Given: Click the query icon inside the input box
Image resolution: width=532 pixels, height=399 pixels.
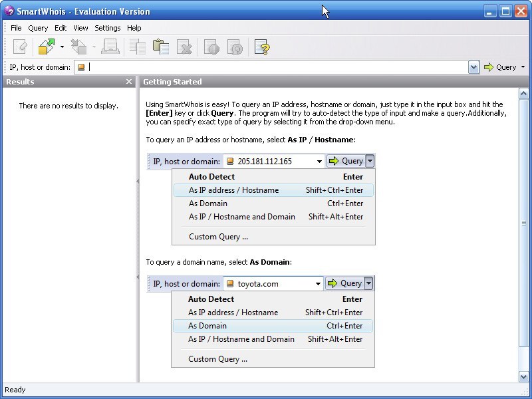Looking at the screenshot, I should click(x=80, y=66).
